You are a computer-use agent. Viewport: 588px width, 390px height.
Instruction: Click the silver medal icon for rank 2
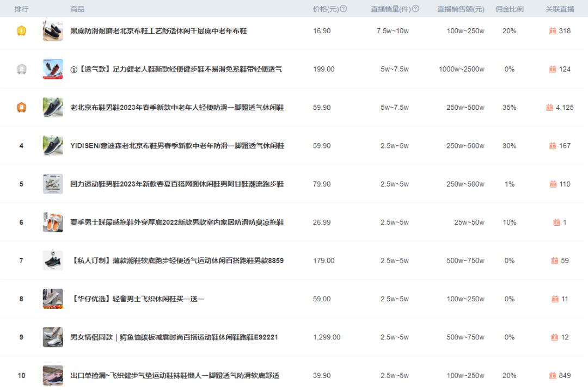click(21, 69)
